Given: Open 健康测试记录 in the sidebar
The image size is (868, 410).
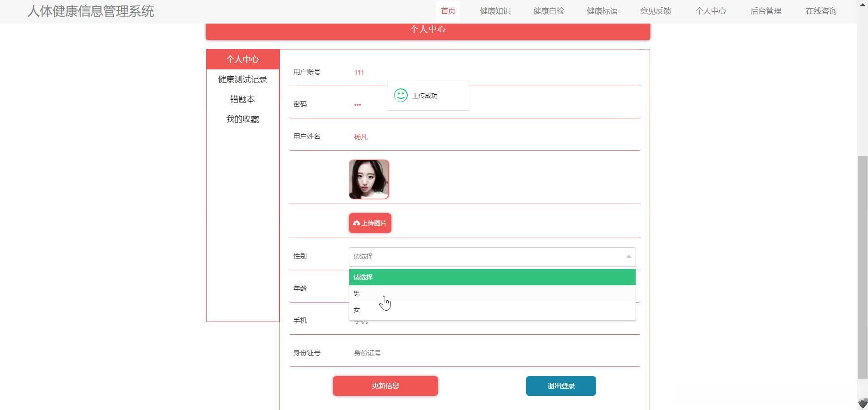Looking at the screenshot, I should (242, 79).
